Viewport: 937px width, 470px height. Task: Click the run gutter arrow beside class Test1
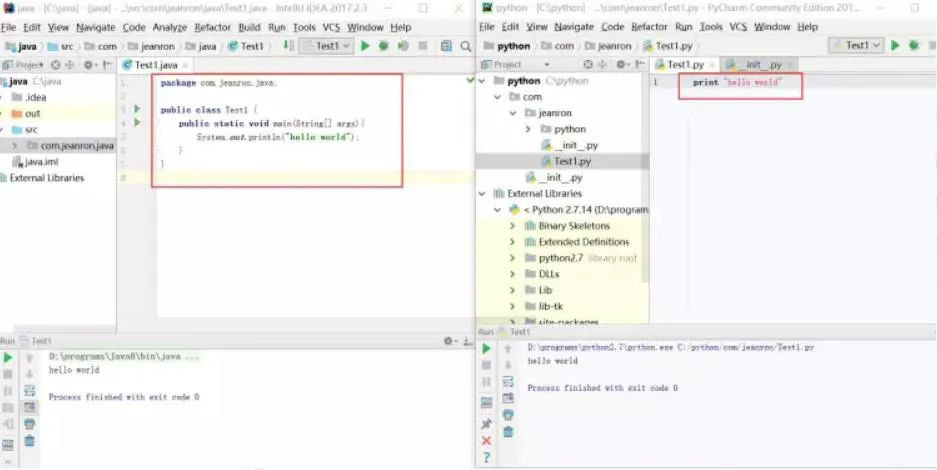click(137, 108)
